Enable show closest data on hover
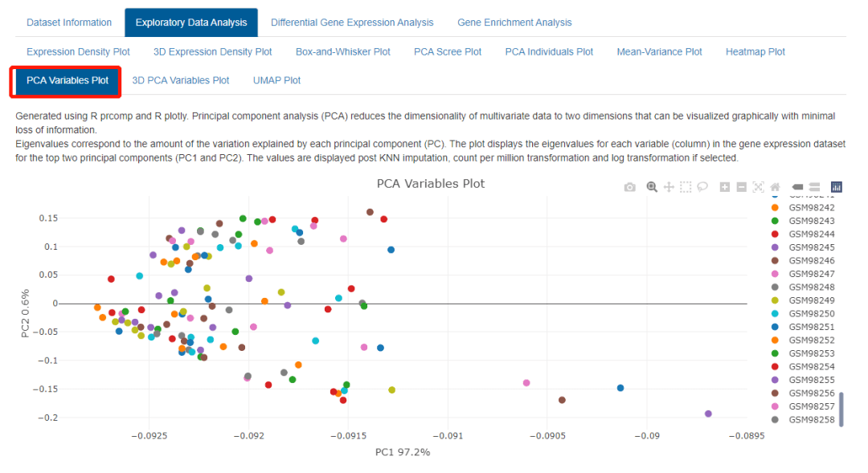Image resolution: width=868 pixels, height=473 pixels. coord(798,187)
